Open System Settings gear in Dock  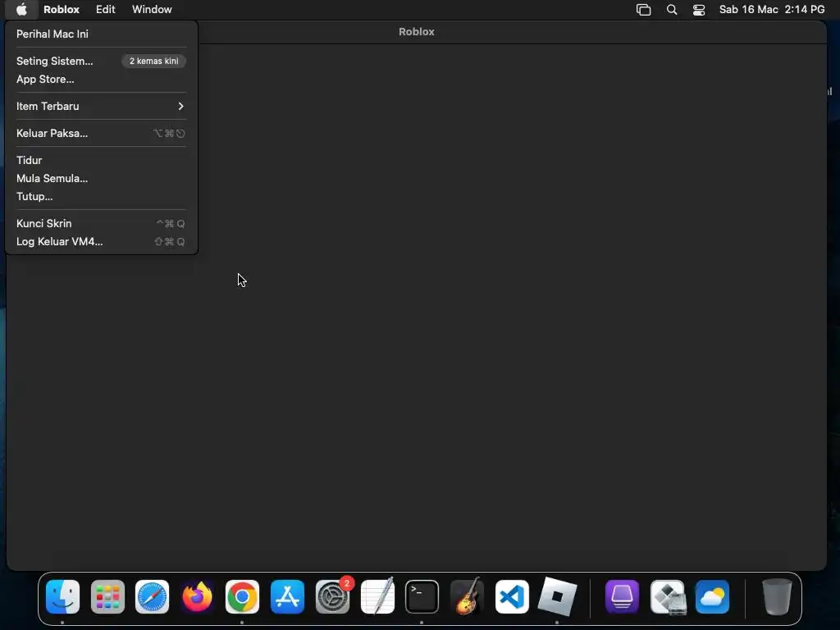332,597
